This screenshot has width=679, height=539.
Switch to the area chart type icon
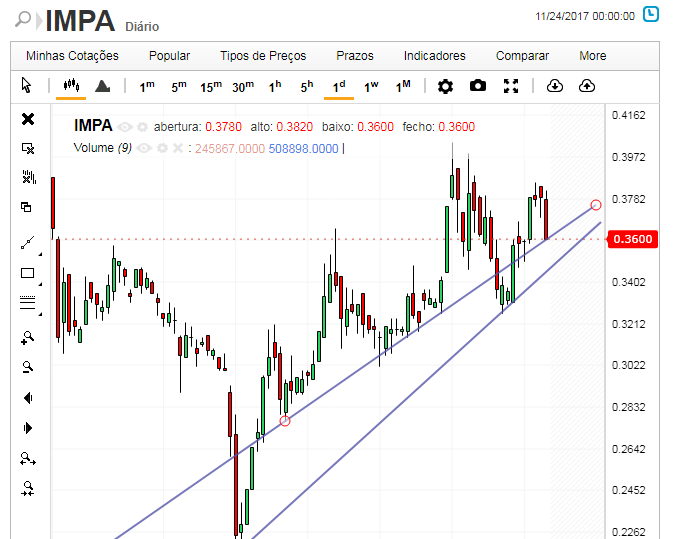(x=103, y=86)
